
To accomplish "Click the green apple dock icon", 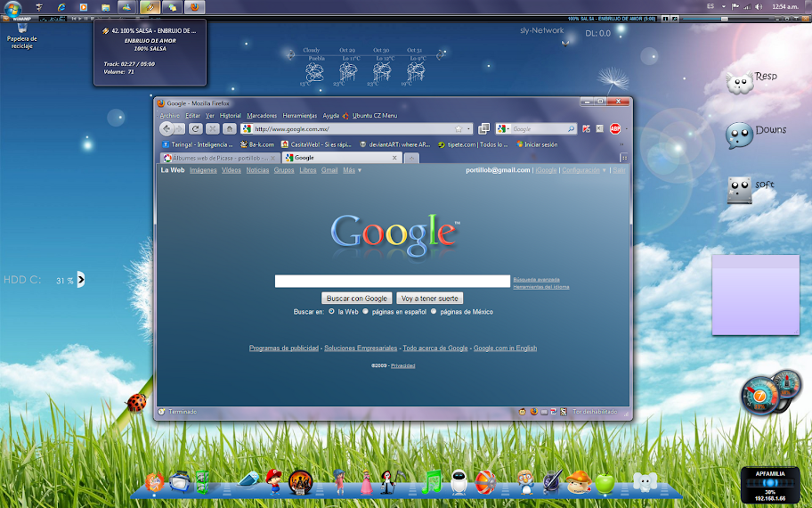I will point(605,483).
